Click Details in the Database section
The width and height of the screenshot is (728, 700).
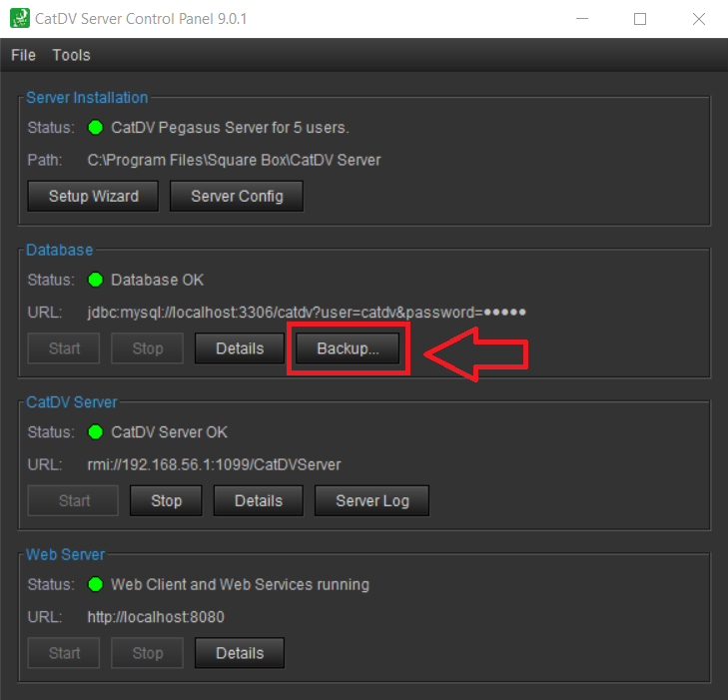click(x=240, y=349)
